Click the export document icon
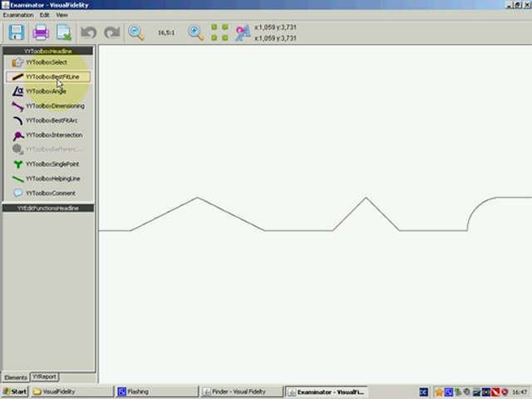Viewport: 532px width, 399px height. click(x=63, y=32)
